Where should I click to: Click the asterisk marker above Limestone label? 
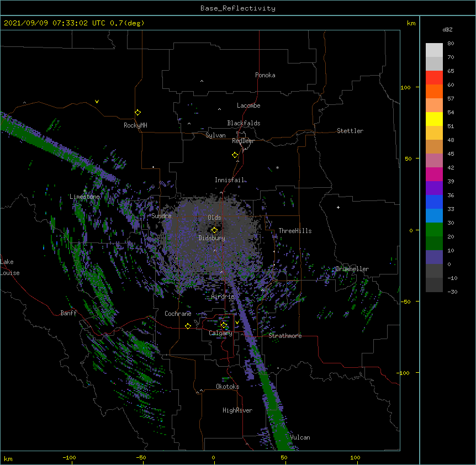84,191
